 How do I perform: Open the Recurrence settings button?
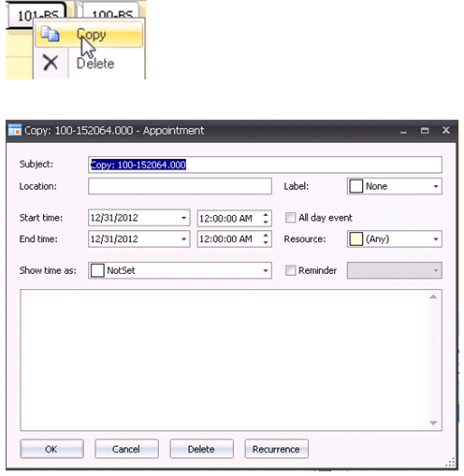(x=277, y=449)
